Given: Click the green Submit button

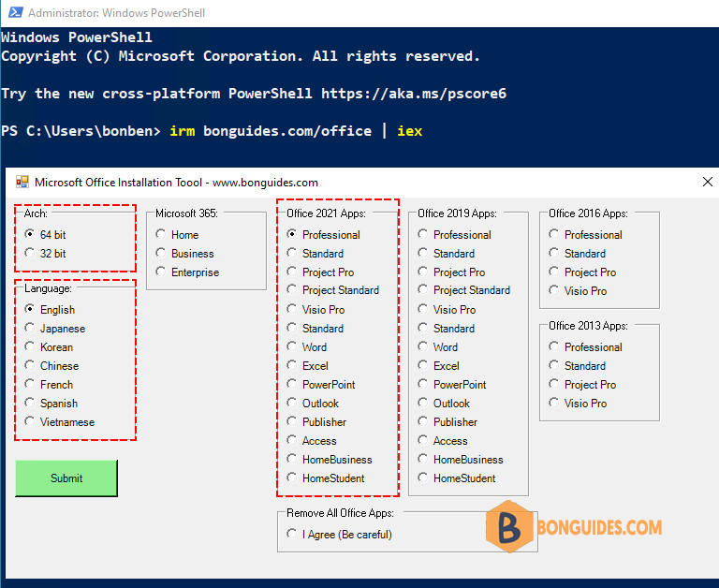Looking at the screenshot, I should [66, 478].
